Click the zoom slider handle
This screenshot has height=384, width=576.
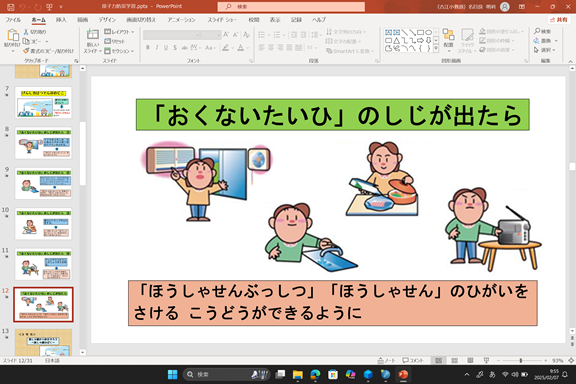(521, 360)
